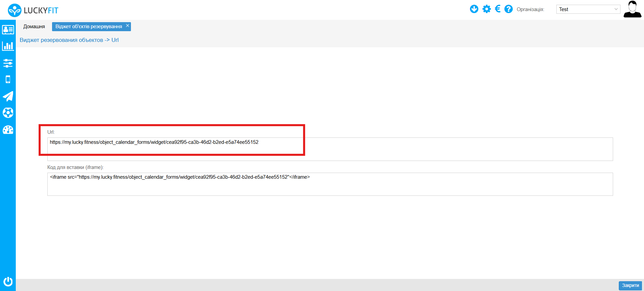Open help with the question mark icon
Screen dimensions: 644x291
point(508,9)
